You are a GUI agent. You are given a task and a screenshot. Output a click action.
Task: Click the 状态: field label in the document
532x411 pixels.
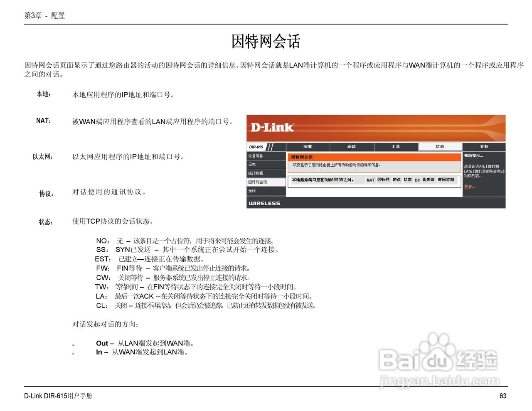[46, 222]
